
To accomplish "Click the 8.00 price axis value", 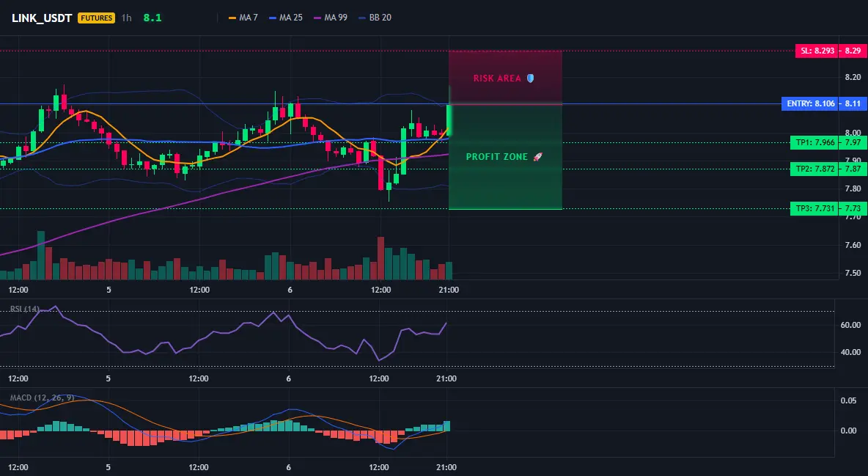I will [x=853, y=133].
